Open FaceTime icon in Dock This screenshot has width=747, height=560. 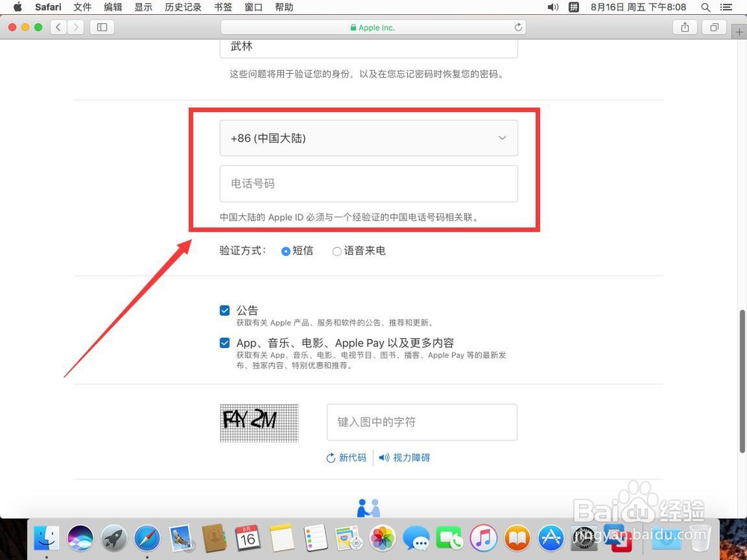(449, 538)
